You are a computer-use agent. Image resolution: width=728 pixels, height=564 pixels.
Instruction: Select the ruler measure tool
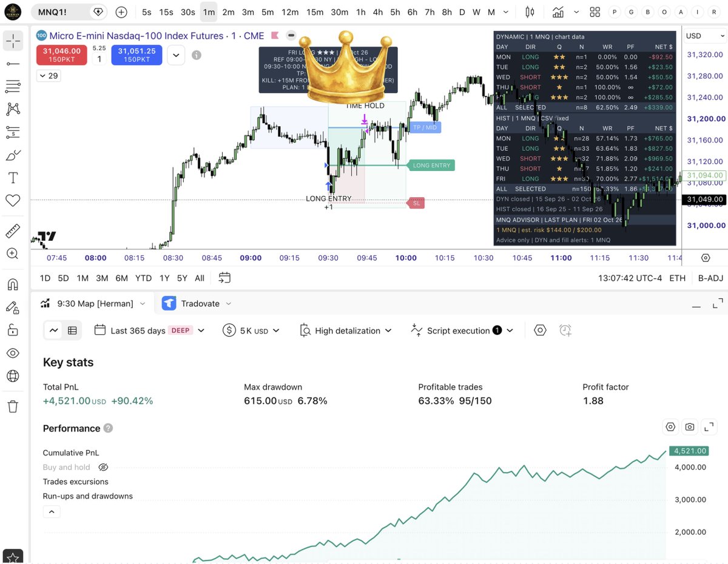(x=13, y=230)
